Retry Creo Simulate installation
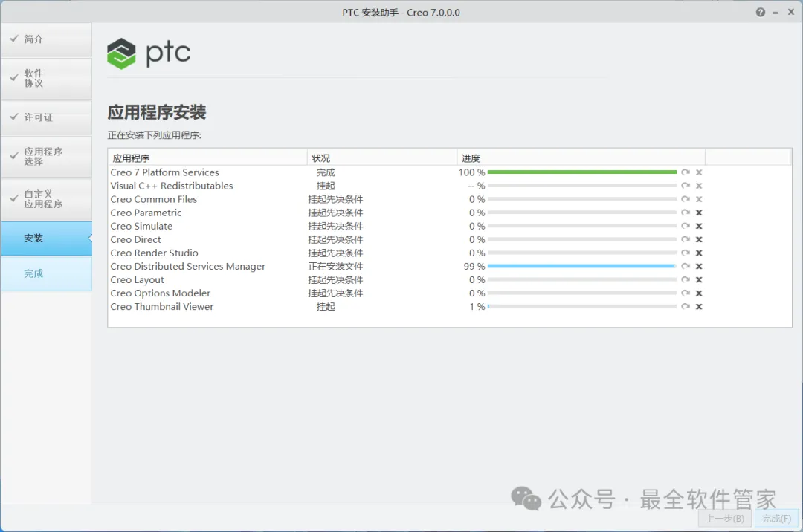Screen dimensions: 803x532 coord(686,226)
